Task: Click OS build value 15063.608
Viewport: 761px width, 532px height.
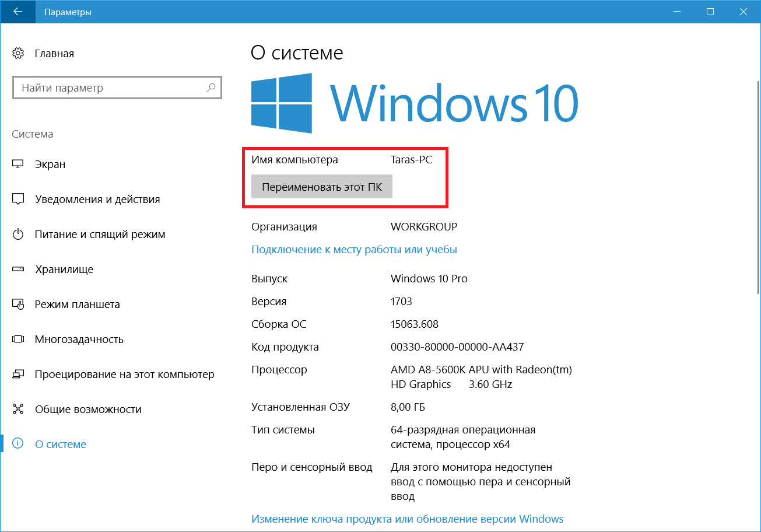Action: pos(415,324)
